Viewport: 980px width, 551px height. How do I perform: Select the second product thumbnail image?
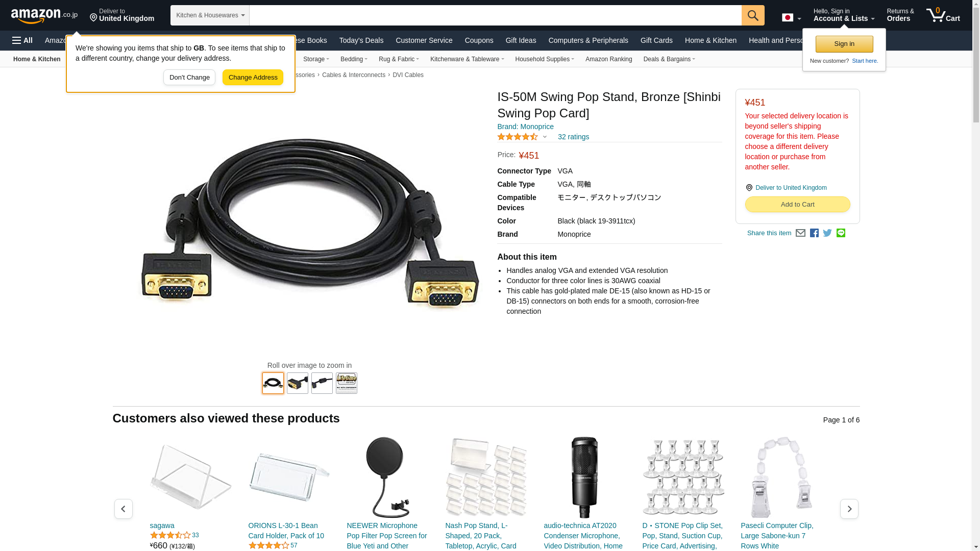coord(298,383)
